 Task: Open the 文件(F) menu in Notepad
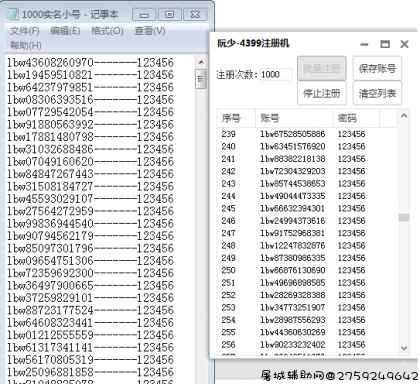(x=24, y=31)
